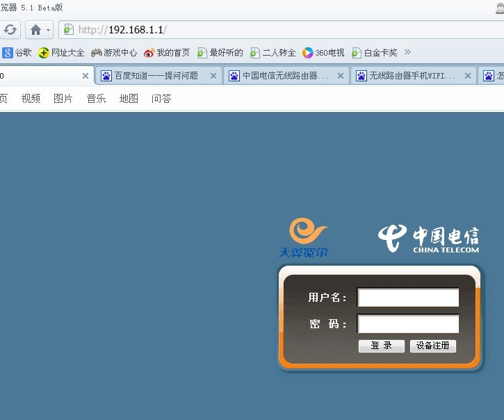This screenshot has height=420, width=504.
Task: Open the 我的首页 Weibo bookmark
Action: [x=167, y=52]
